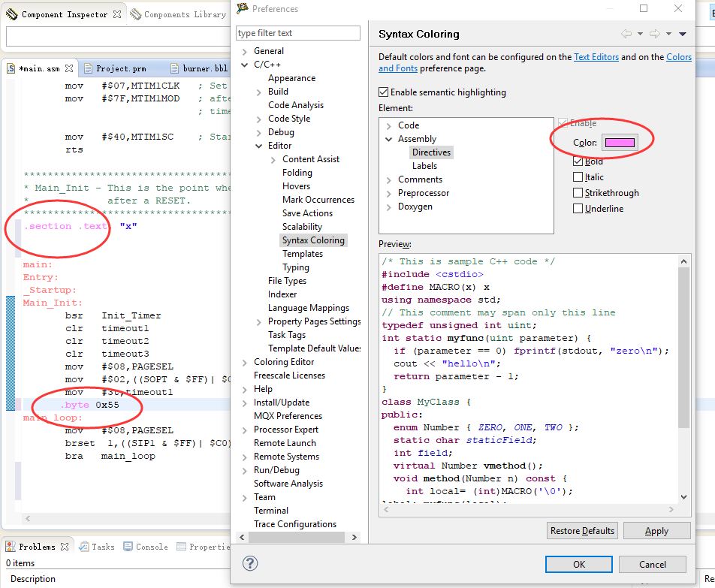715x588 pixels.
Task: Check the Italic style checkbox
Action: coord(578,177)
